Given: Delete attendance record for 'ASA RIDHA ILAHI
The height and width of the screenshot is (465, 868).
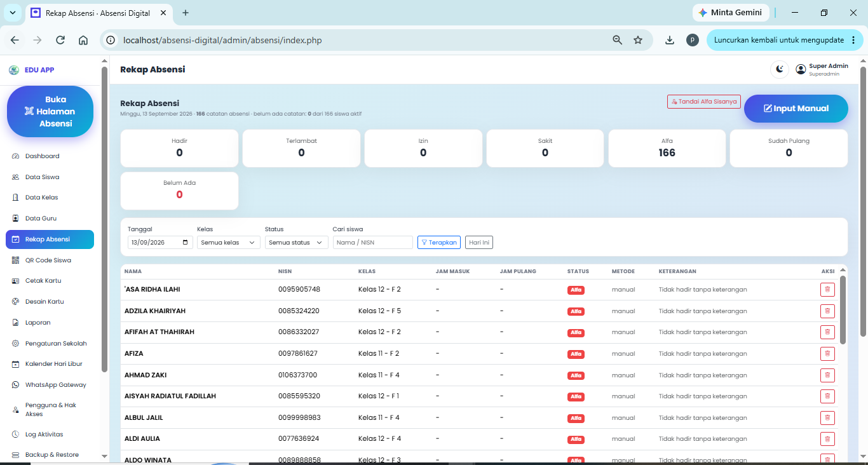Looking at the screenshot, I should 827,290.
